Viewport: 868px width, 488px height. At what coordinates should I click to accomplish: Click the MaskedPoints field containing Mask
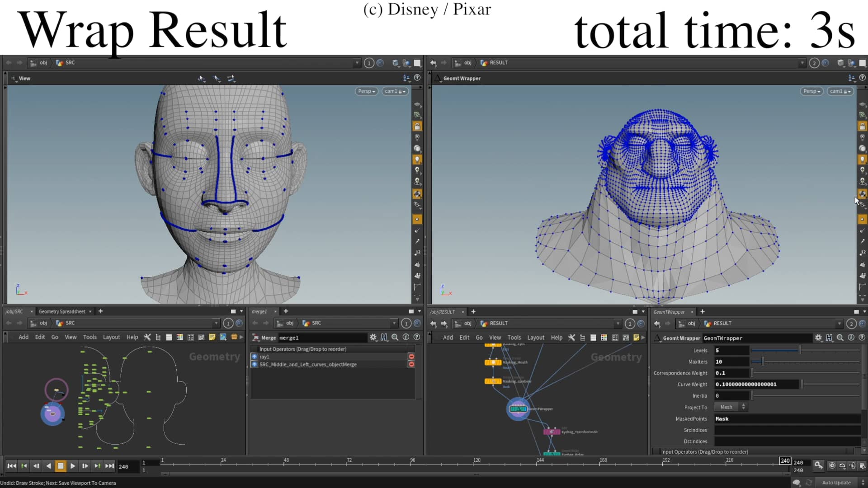pos(787,419)
